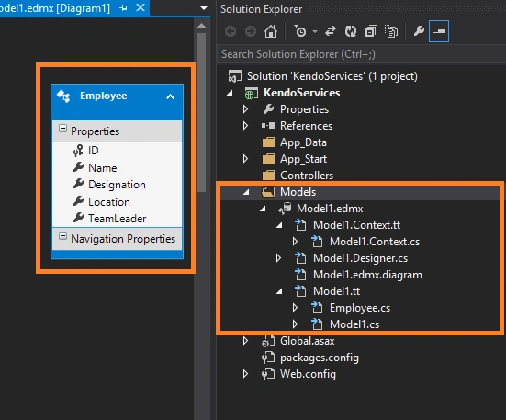The width and height of the screenshot is (506, 420).
Task: Open Properties via the wrench toolbar icon
Action: tap(419, 31)
